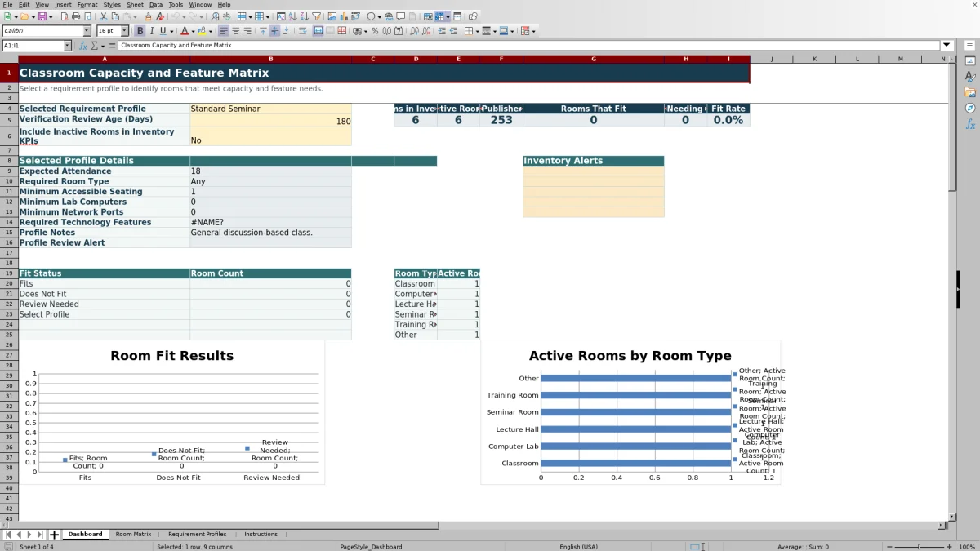The height and width of the screenshot is (551, 980).
Task: Toggle Center Horizontally alignment button
Action: [236, 31]
